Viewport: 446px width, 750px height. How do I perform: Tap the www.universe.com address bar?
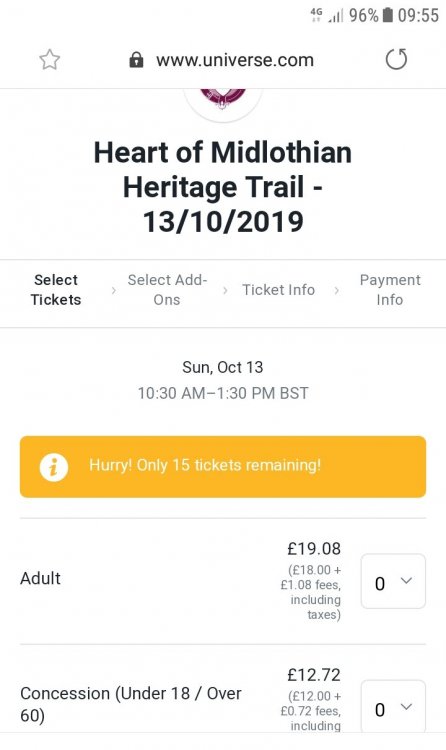[234, 60]
